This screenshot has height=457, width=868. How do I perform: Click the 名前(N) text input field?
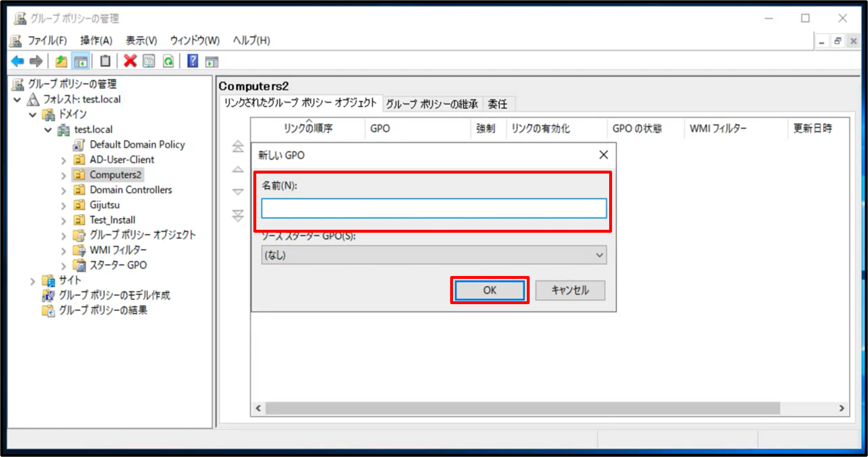pyautogui.click(x=434, y=208)
